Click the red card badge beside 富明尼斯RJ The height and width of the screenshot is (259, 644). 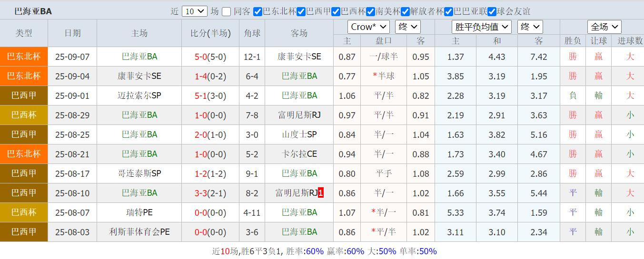click(321, 193)
